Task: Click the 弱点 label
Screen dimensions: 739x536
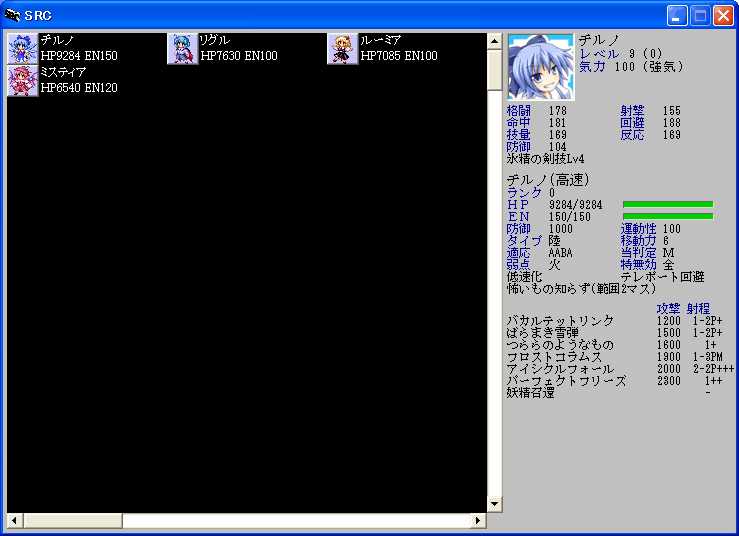Action: [518, 265]
